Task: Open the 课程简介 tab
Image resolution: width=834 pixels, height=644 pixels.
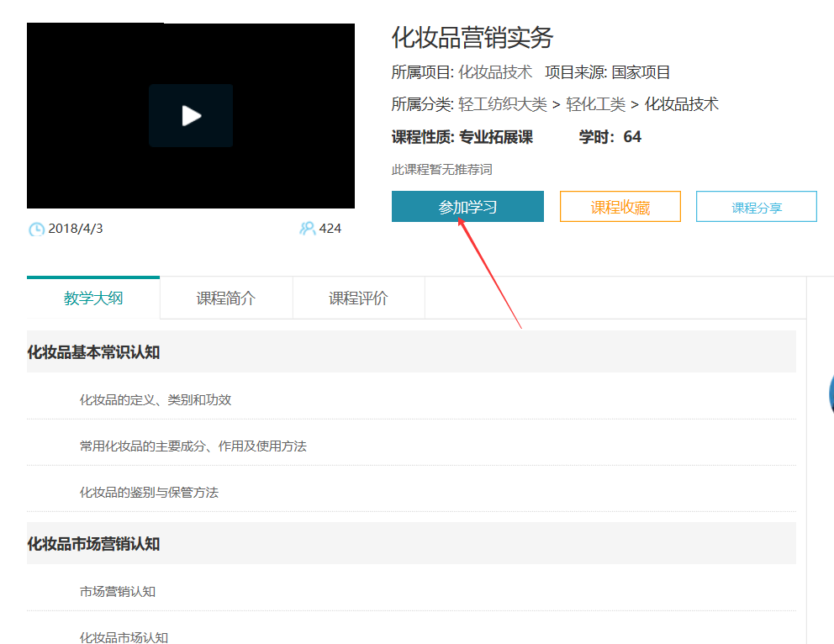Action: 226,298
